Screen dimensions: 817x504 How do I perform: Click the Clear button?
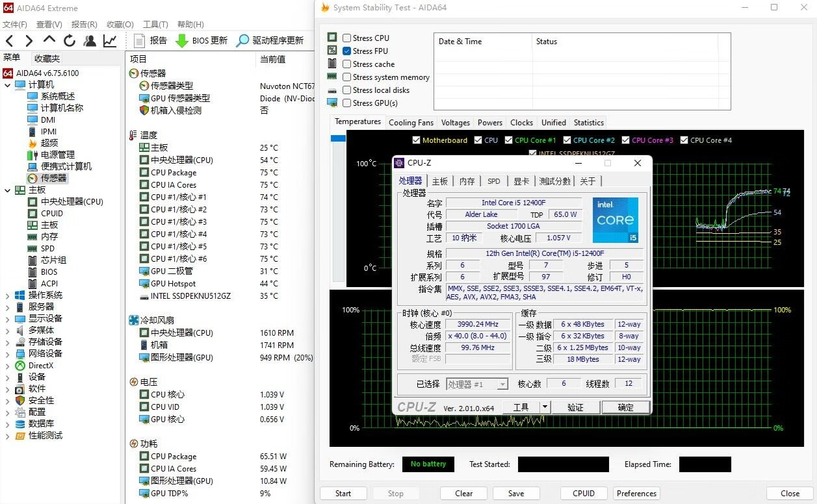tap(464, 494)
